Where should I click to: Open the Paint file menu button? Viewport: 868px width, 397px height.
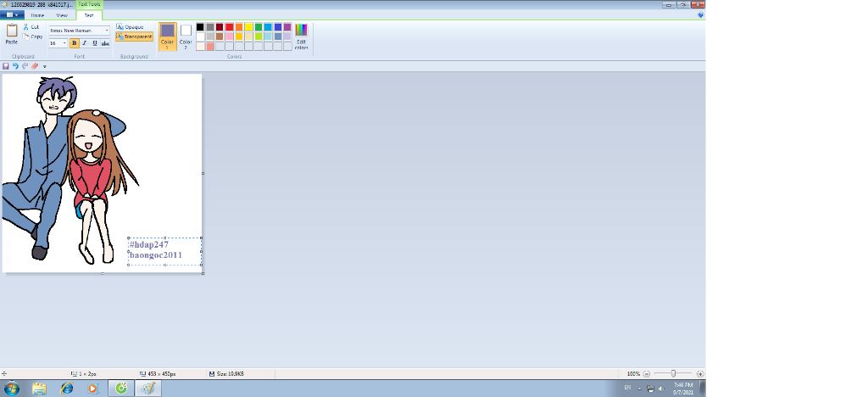(x=12, y=15)
